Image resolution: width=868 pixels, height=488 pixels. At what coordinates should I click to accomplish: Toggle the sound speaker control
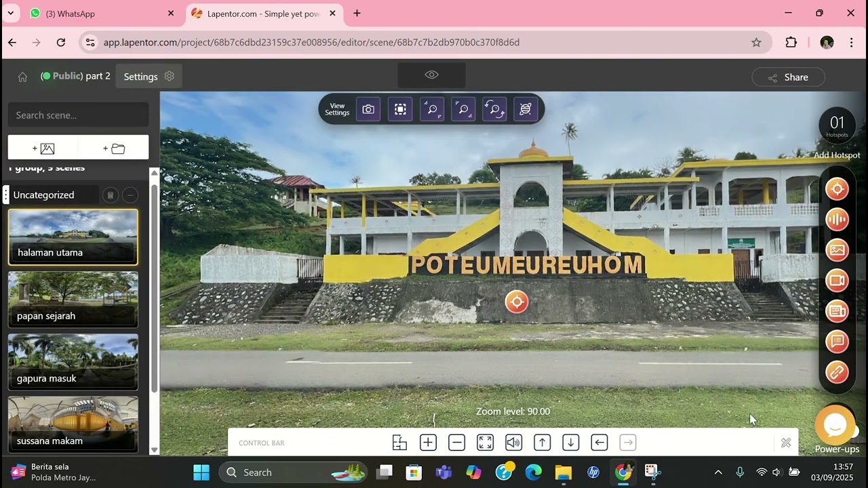point(513,443)
